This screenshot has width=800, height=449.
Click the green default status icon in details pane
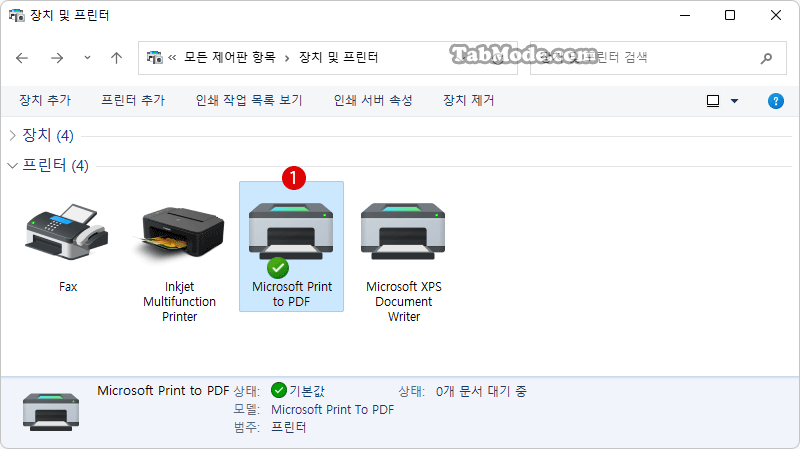[x=279, y=390]
